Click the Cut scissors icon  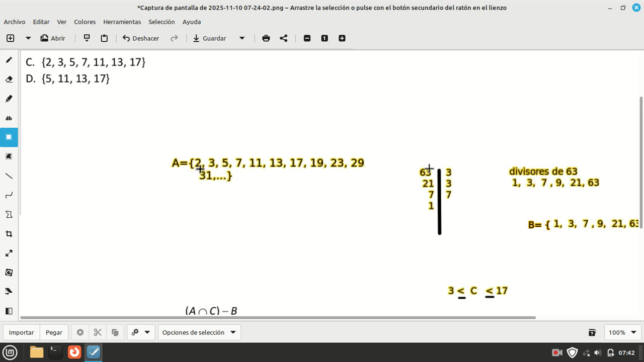[x=98, y=332]
